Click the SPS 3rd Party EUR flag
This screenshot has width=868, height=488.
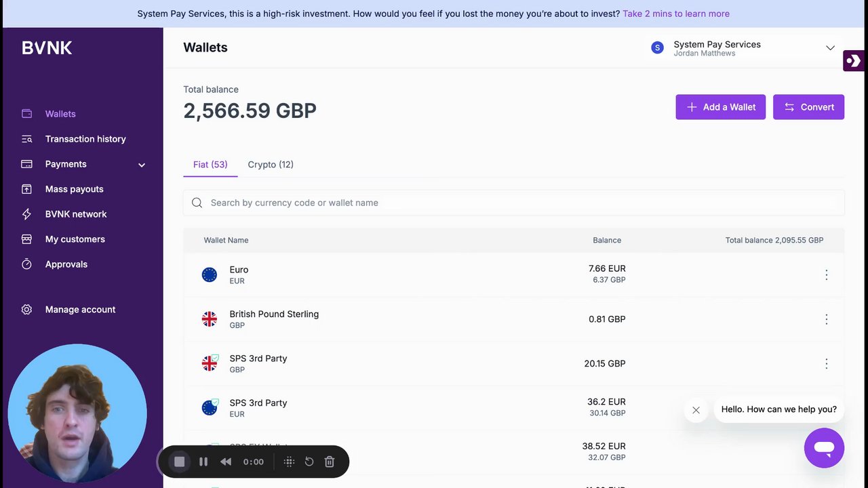click(210, 407)
